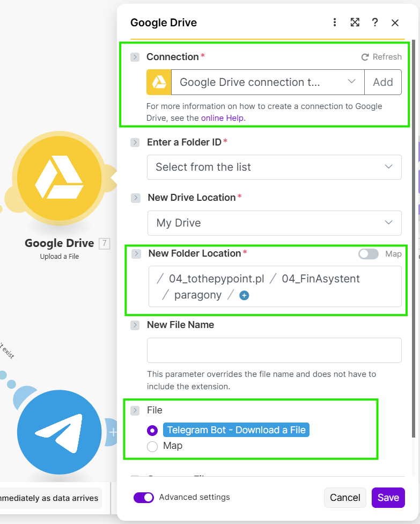Expand the New File Name chevron
Viewport: 420px width, 524px height.
tap(135, 325)
